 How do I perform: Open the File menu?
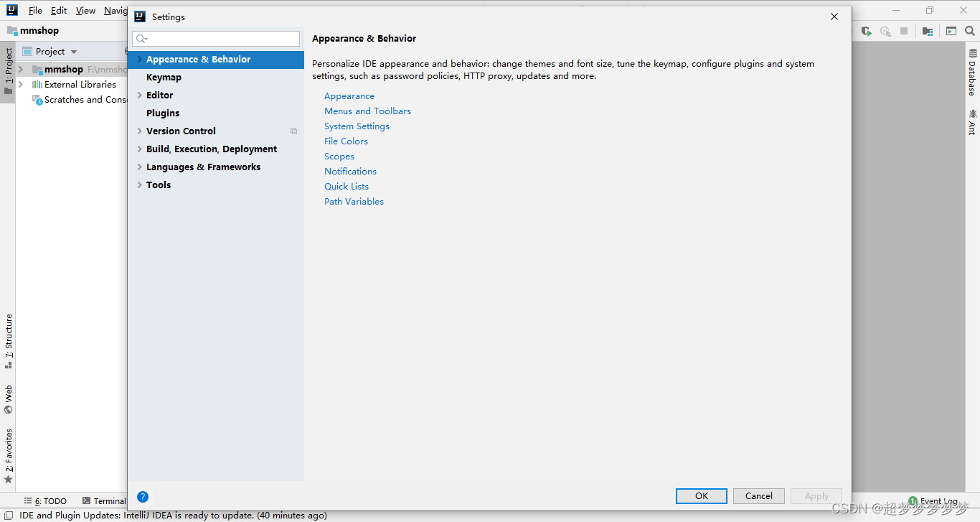pyautogui.click(x=35, y=11)
